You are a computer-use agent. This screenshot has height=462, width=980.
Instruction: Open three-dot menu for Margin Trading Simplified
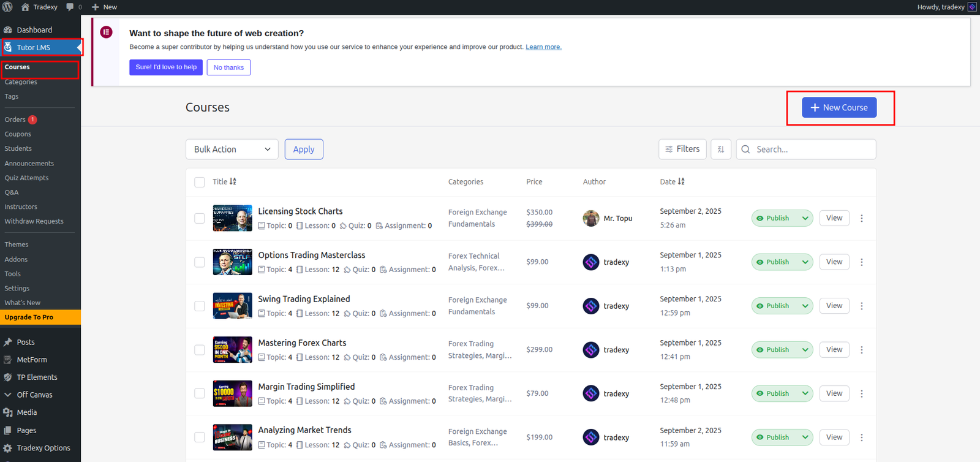(x=862, y=393)
